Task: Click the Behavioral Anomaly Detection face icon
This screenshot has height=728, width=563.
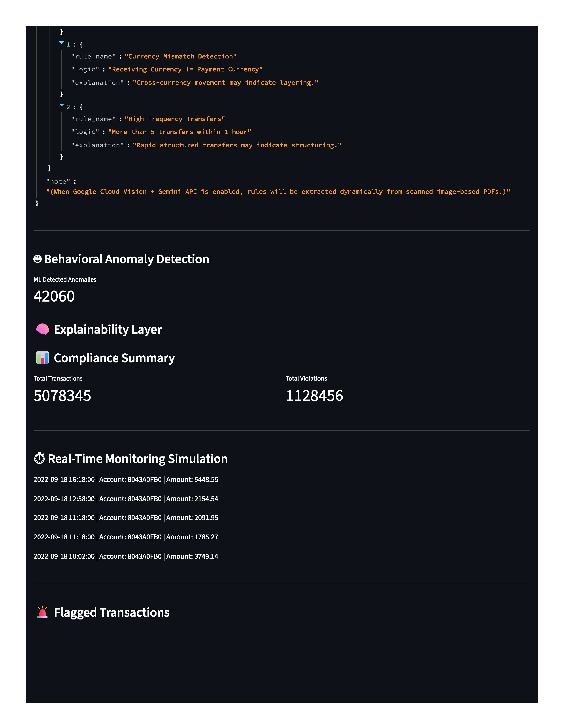Action: click(x=38, y=259)
